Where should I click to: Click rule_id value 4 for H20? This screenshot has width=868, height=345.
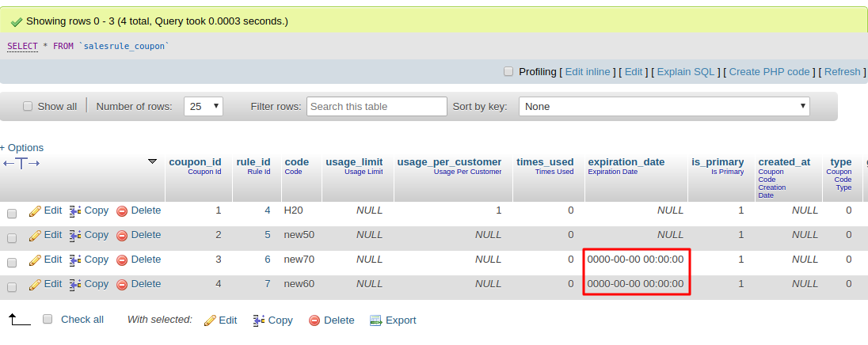[x=268, y=210]
